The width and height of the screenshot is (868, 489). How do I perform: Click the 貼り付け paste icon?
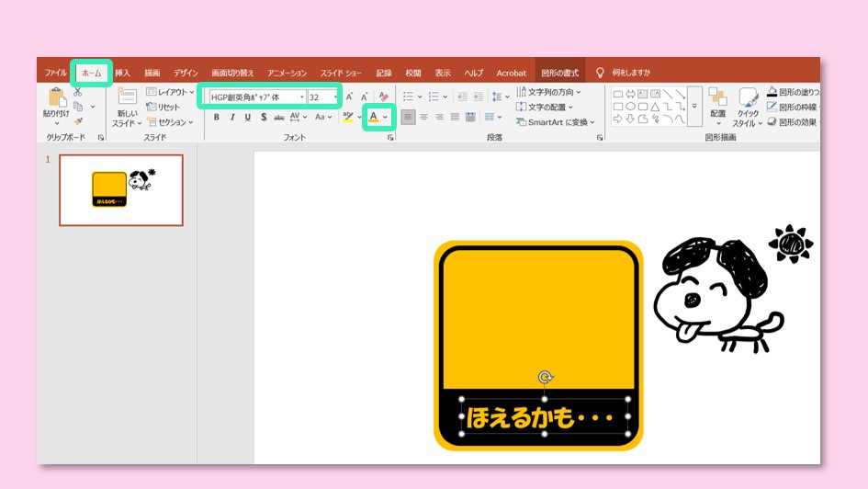[56, 98]
